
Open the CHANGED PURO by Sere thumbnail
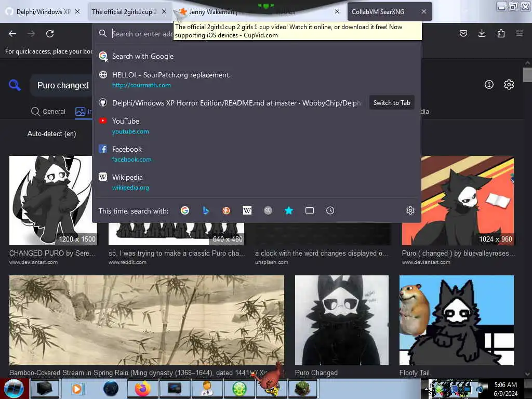pyautogui.click(x=53, y=201)
